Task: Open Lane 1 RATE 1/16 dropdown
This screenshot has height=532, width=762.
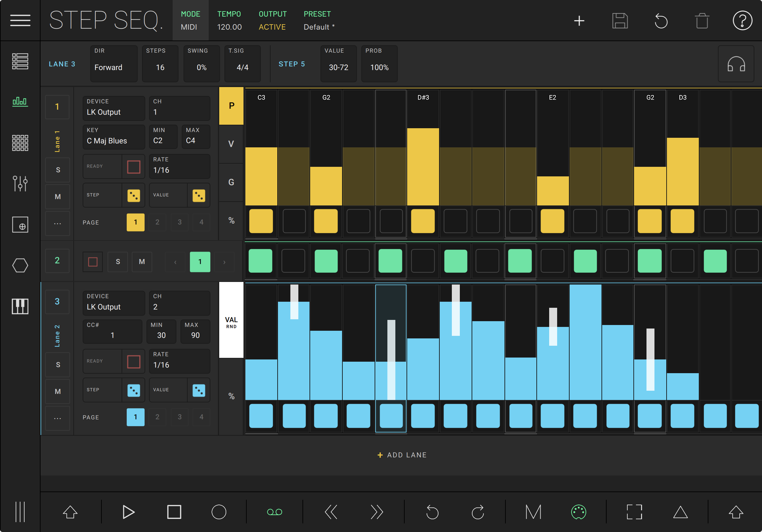Action: [179, 166]
